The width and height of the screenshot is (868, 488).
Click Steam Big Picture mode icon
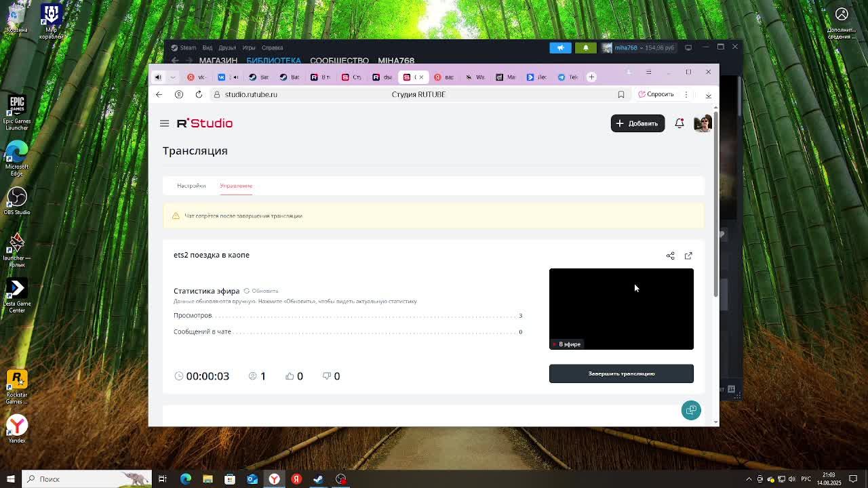[688, 47]
